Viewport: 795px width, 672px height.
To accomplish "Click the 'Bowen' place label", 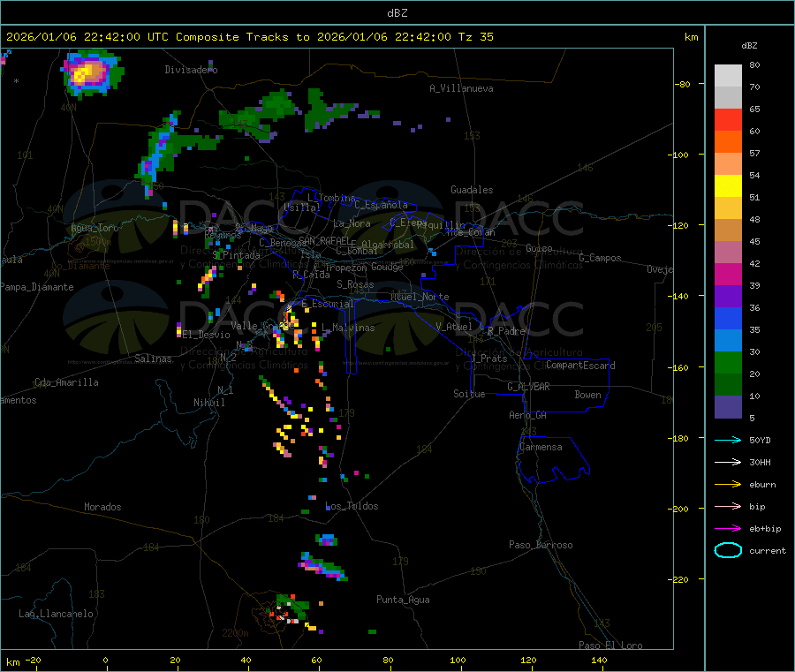I will (x=587, y=395).
